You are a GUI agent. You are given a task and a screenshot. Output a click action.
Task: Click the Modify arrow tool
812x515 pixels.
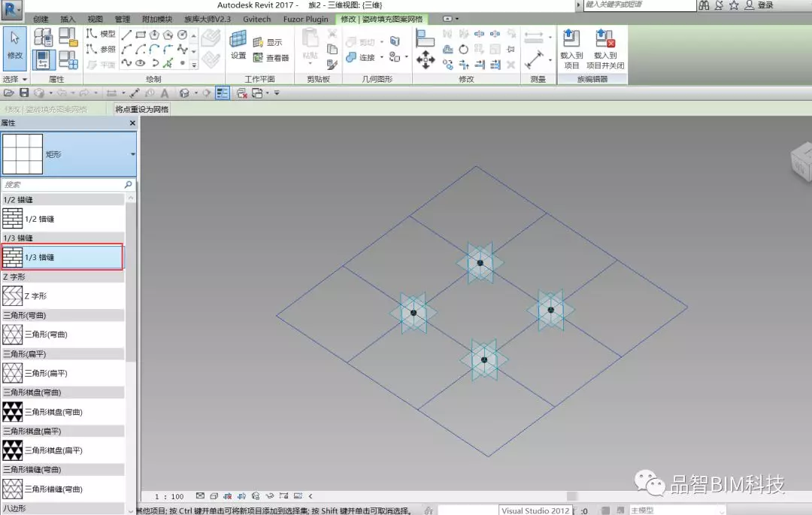(x=15, y=45)
